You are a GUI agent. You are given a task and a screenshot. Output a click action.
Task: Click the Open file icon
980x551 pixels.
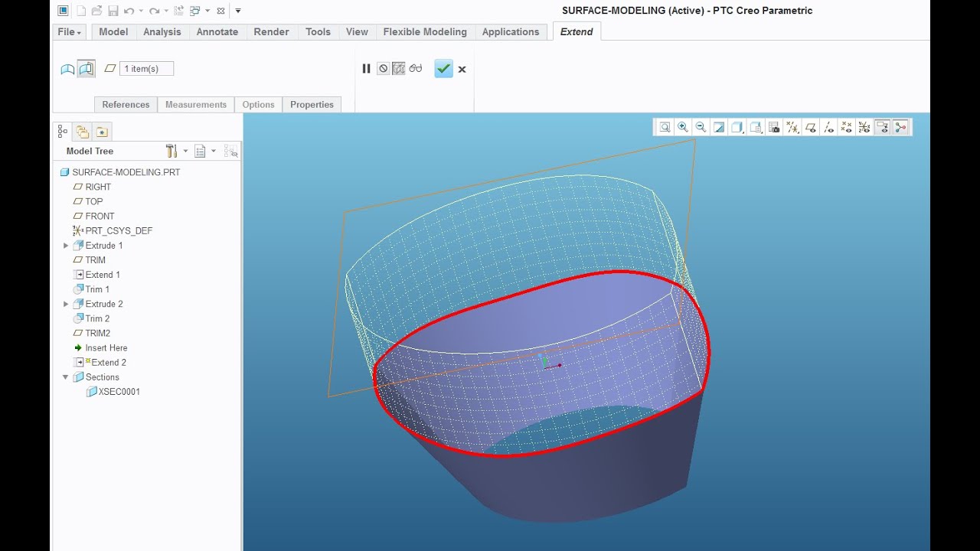[96, 11]
